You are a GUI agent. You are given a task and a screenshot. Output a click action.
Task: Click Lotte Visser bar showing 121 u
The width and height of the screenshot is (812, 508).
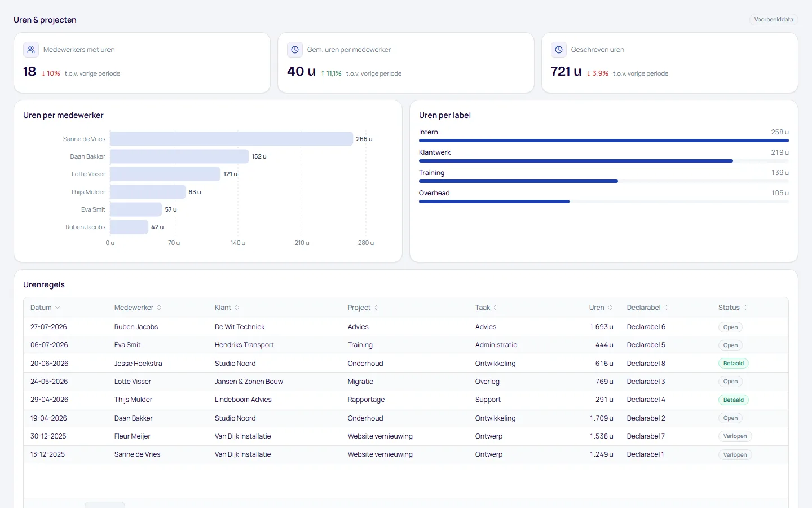click(165, 174)
